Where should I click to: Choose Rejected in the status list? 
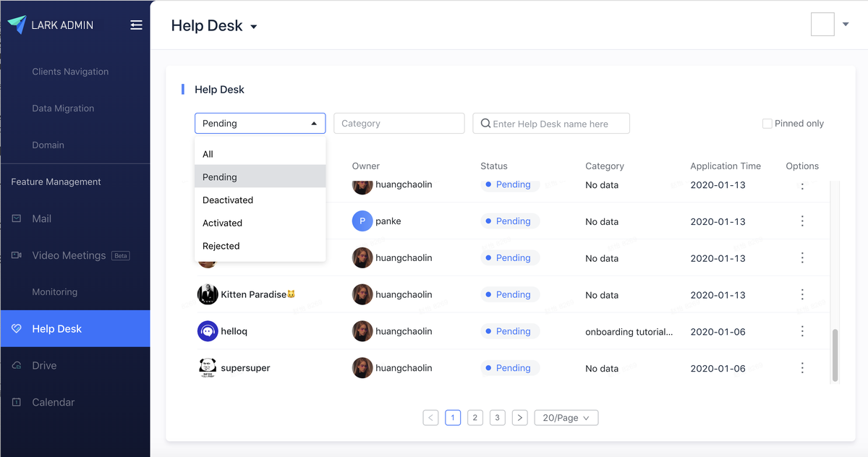click(221, 247)
